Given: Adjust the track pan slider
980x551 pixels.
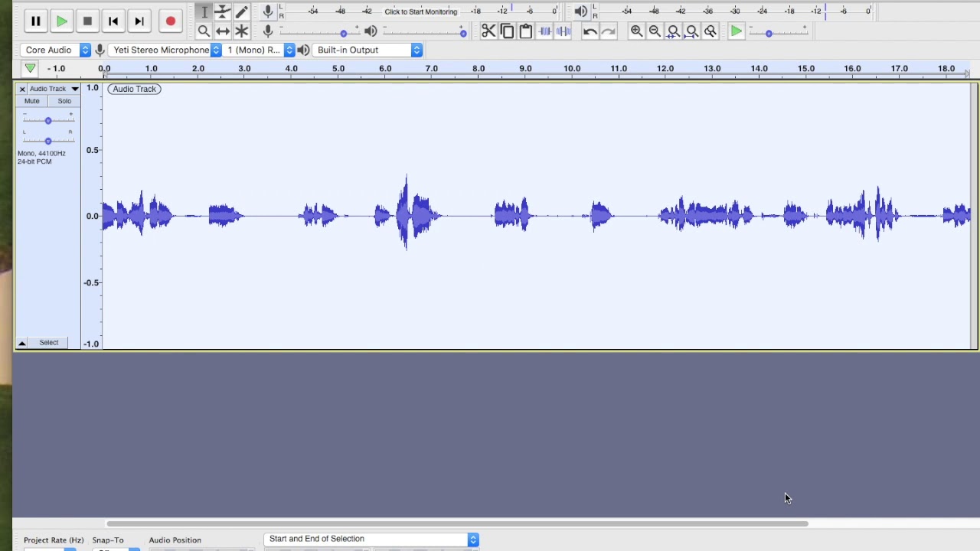Looking at the screenshot, I should [47, 140].
